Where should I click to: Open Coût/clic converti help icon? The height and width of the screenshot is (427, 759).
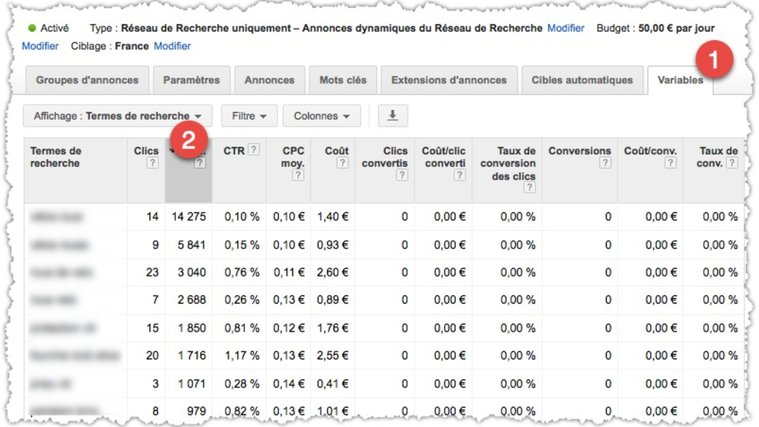coord(459,175)
